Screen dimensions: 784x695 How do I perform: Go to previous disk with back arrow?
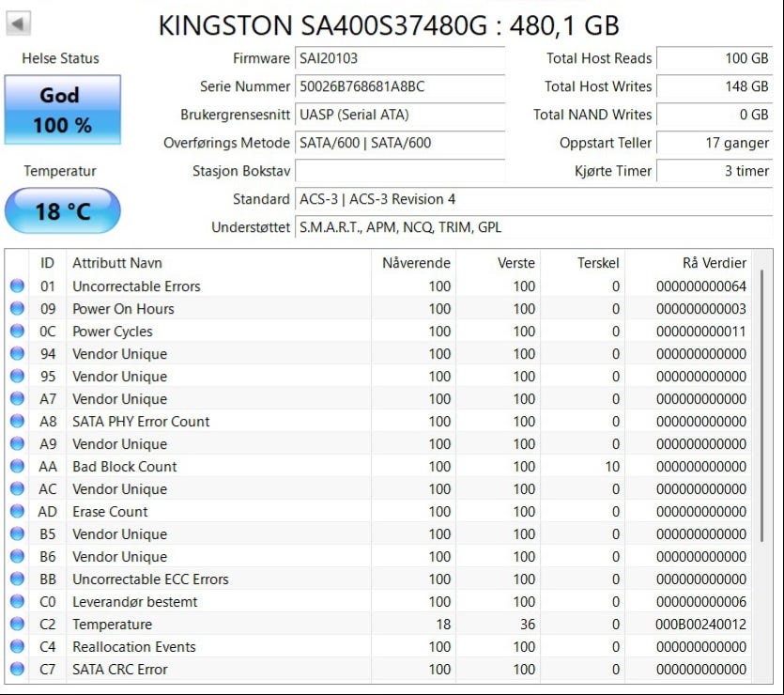(x=18, y=23)
